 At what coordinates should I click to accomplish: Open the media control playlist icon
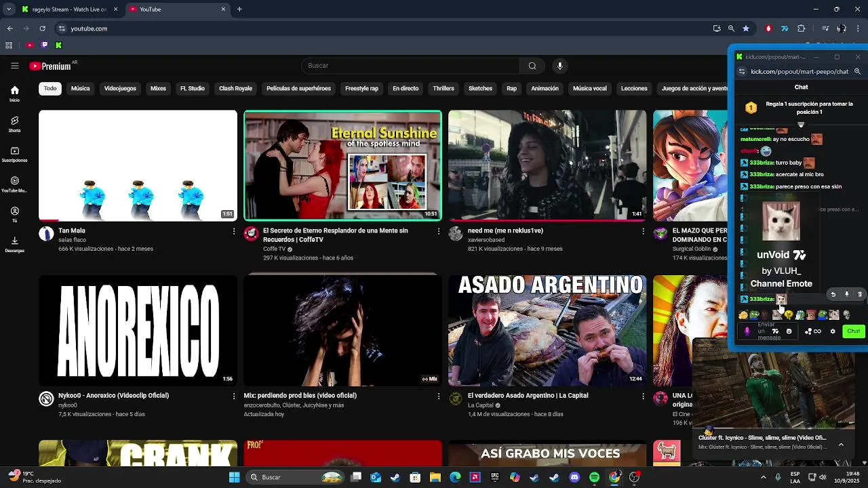click(825, 28)
